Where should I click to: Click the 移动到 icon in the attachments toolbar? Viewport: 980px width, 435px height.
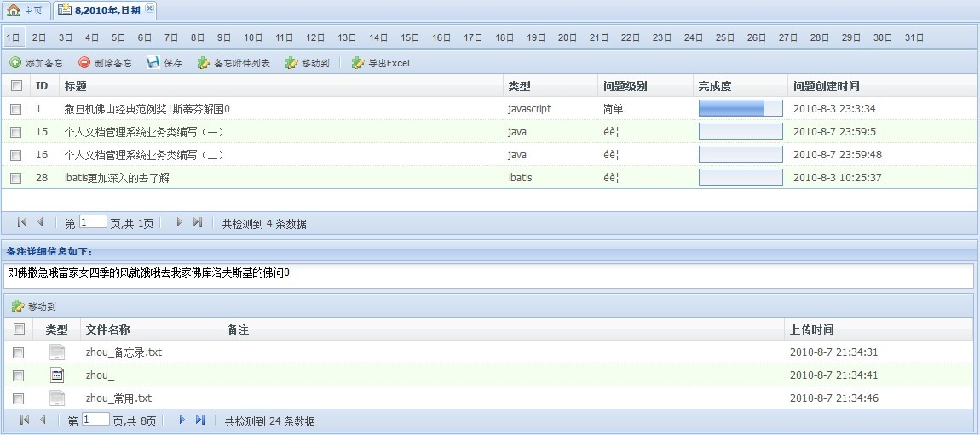point(18,306)
